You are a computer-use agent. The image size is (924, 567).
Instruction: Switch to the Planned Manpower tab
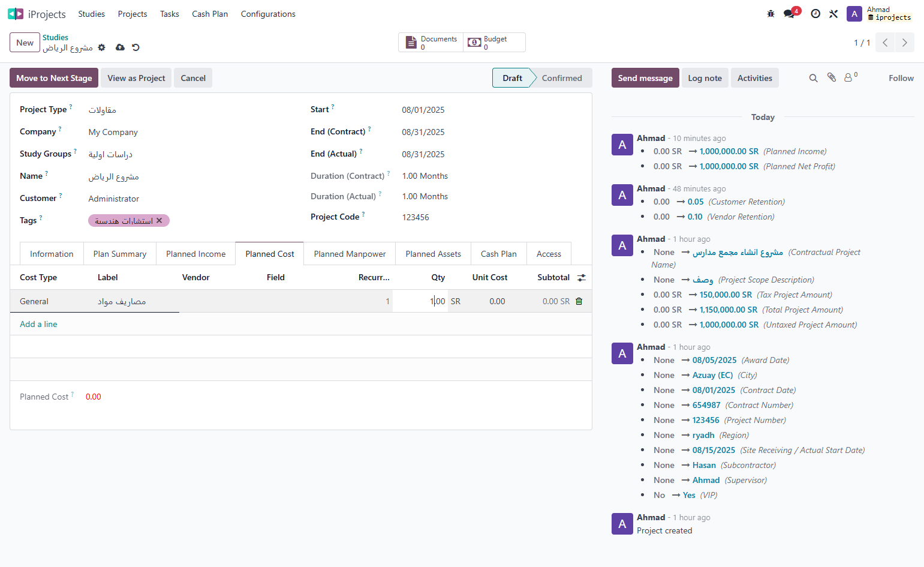pos(350,254)
